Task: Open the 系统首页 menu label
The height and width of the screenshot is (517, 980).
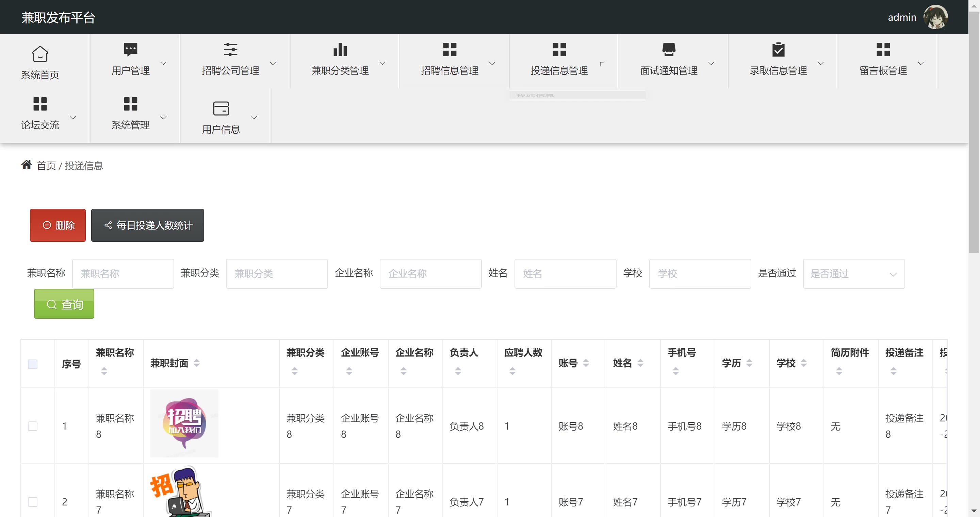Action: pos(40,75)
